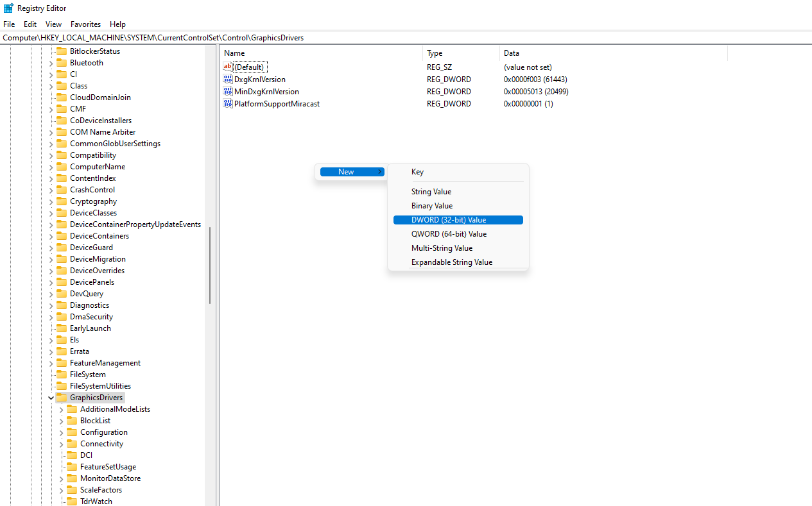812x506 pixels.
Task: Sort values by the Name column header
Action: pos(321,53)
